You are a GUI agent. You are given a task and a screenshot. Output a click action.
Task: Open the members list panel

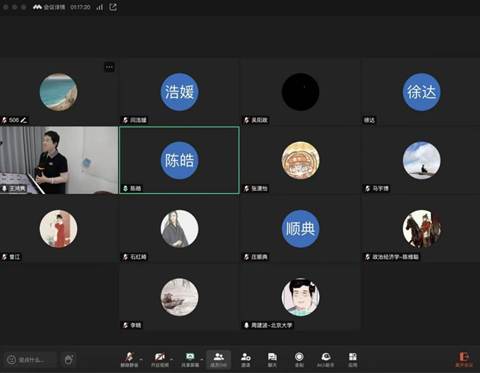[x=219, y=359]
